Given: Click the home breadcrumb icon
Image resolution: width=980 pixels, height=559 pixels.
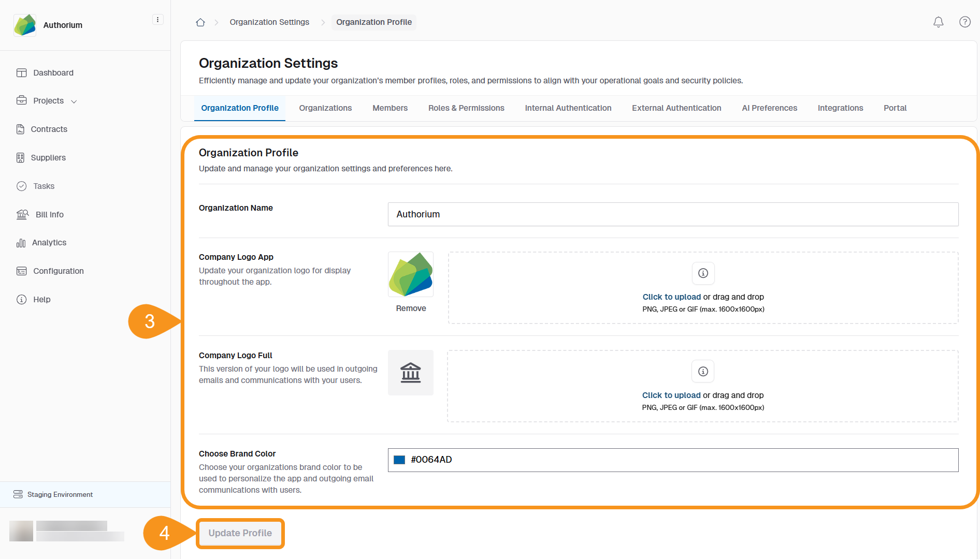Looking at the screenshot, I should (x=200, y=22).
